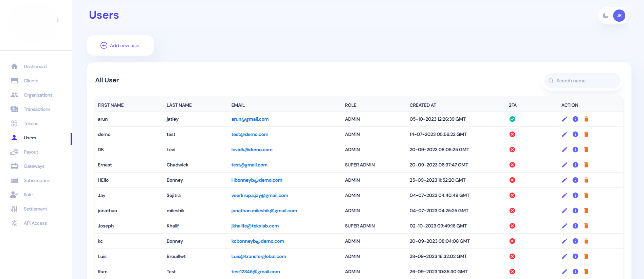This screenshot has width=644, height=279.
Task: Show info for Jay Sojitra
Action: [575, 195]
